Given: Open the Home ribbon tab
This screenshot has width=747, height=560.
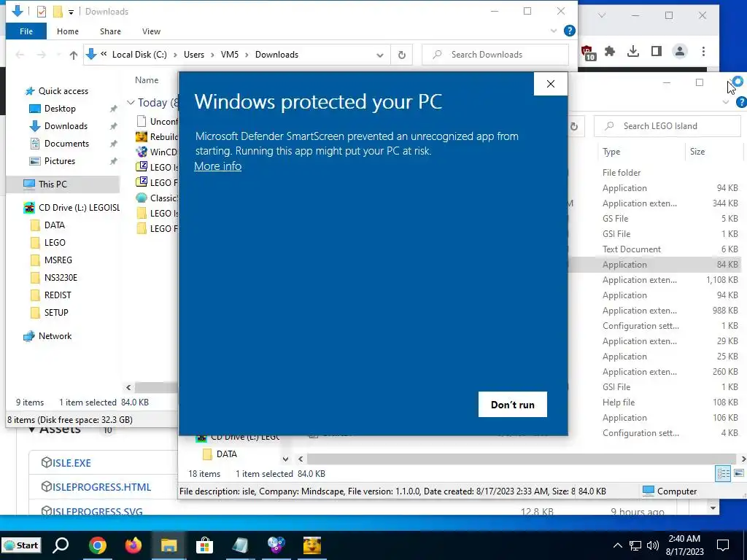Looking at the screenshot, I should click(x=68, y=31).
